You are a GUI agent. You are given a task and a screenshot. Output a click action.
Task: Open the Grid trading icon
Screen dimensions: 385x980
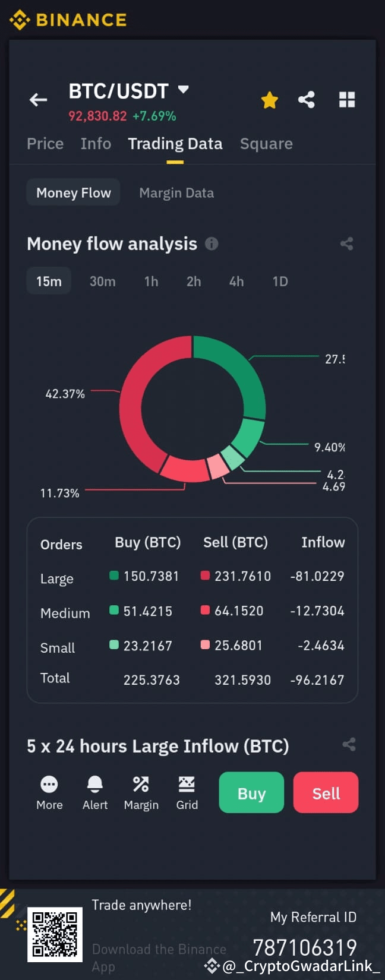187,784
